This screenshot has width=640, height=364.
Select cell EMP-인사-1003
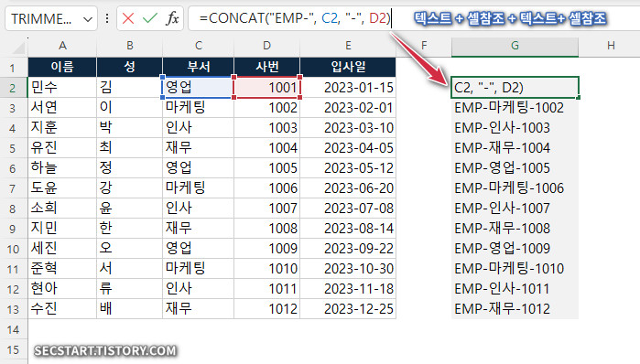[515, 128]
